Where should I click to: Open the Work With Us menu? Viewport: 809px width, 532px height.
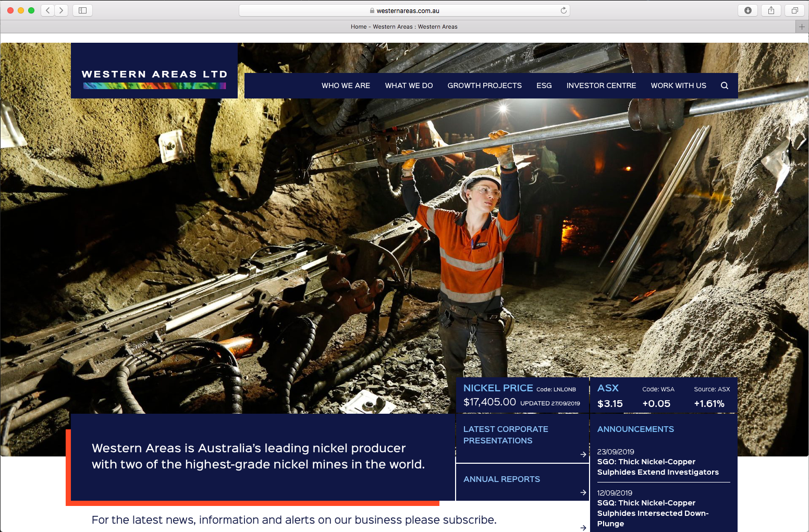point(678,85)
